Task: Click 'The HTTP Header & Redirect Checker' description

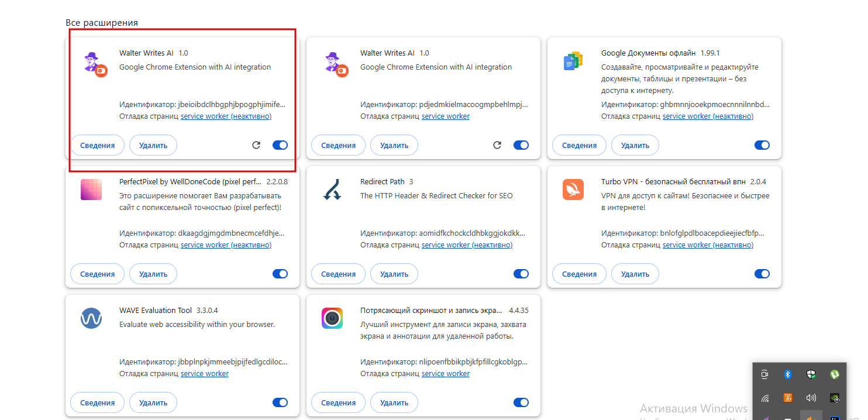Action: pos(436,196)
